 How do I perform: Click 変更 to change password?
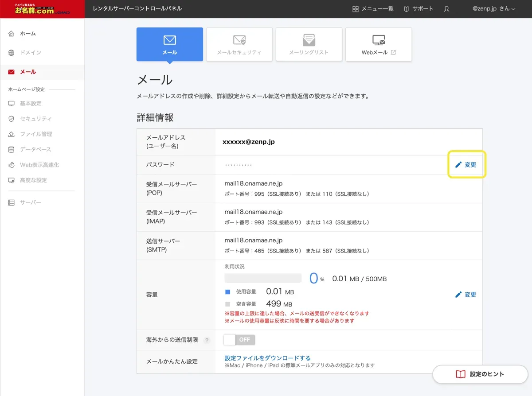point(466,165)
